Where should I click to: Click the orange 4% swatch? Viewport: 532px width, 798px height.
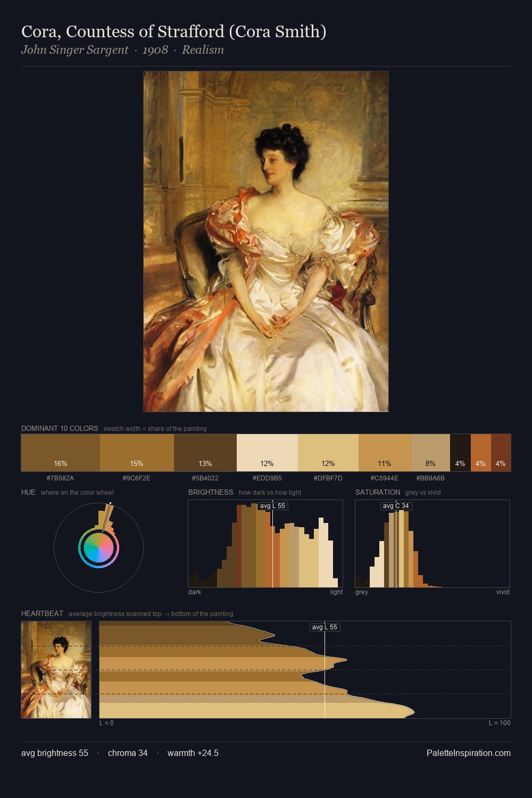(480, 453)
